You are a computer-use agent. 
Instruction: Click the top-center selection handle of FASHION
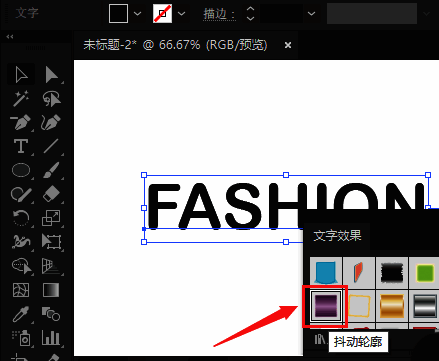pos(286,175)
